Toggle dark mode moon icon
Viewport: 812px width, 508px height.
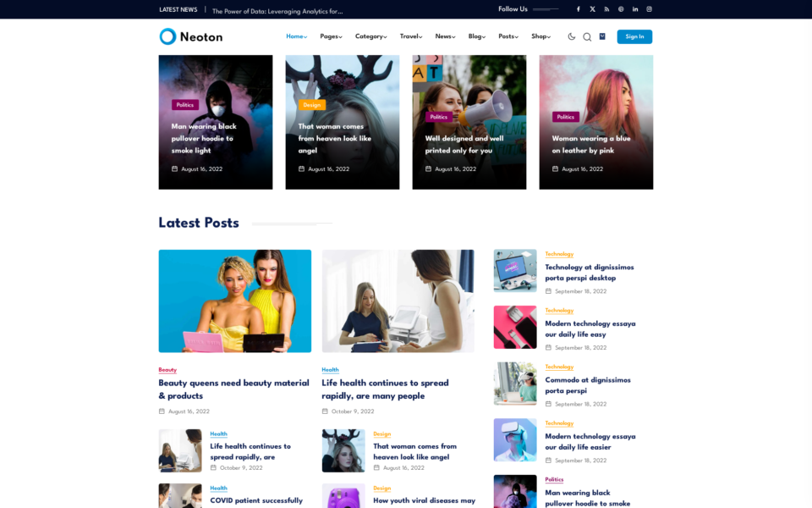pyautogui.click(x=571, y=36)
